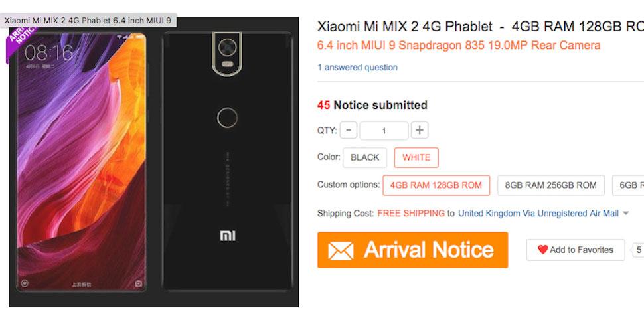
Task: Select the WHITE color option
Action: click(x=416, y=158)
